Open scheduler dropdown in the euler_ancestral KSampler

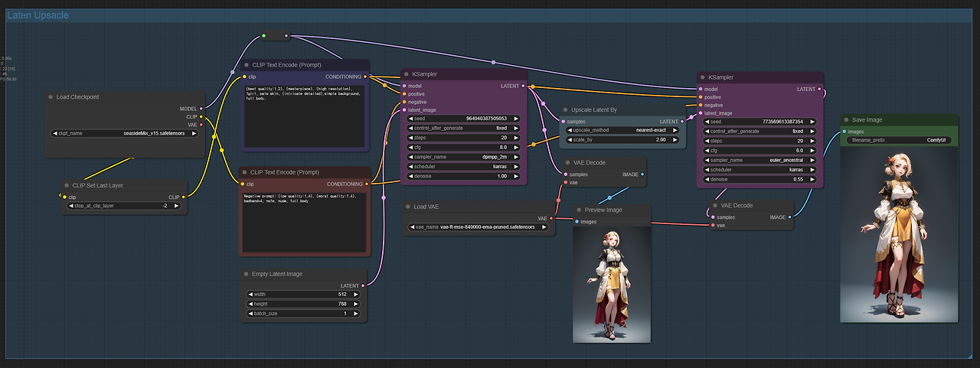(x=759, y=169)
